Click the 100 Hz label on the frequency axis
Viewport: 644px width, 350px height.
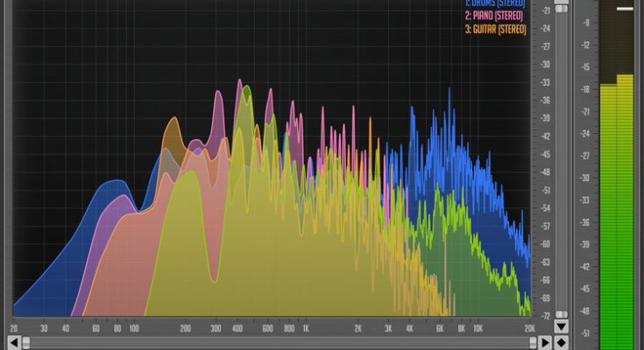pyautogui.click(x=134, y=329)
